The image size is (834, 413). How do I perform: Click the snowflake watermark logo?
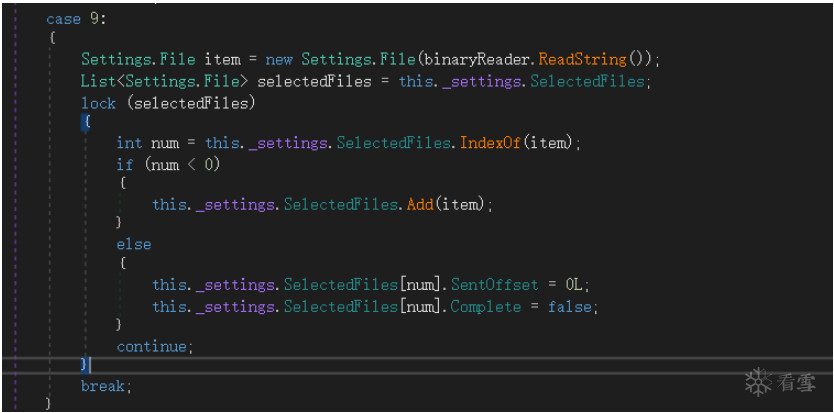point(758,381)
